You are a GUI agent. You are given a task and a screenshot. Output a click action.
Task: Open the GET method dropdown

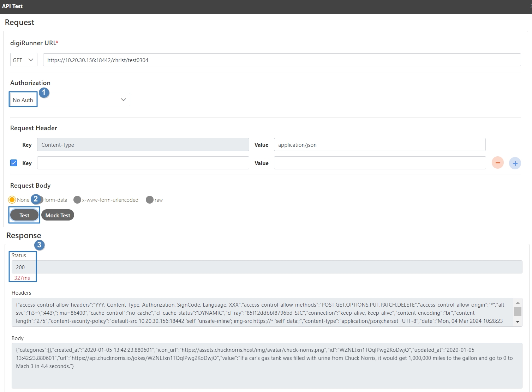[x=23, y=60]
